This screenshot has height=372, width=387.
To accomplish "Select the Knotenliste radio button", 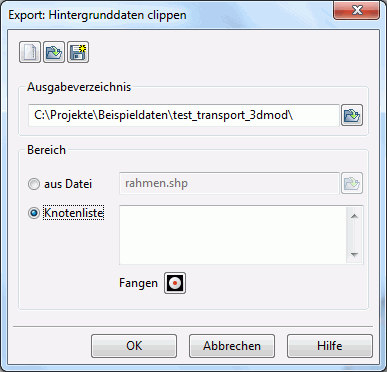I will tap(34, 213).
